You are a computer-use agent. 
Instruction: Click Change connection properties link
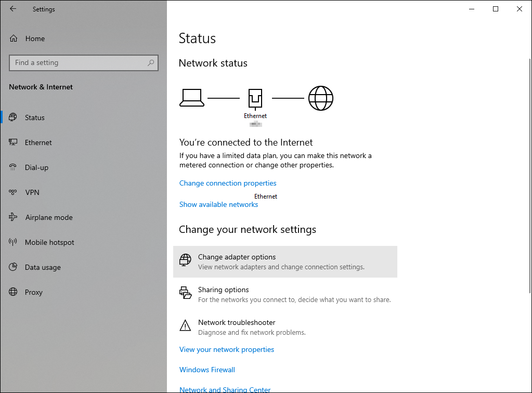pyautogui.click(x=228, y=183)
